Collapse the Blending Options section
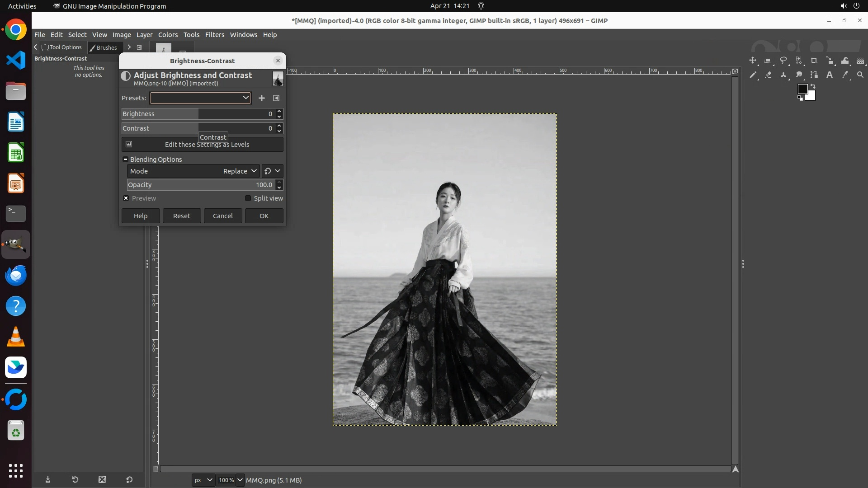Screen dimensions: 868x488 (126, 160)
